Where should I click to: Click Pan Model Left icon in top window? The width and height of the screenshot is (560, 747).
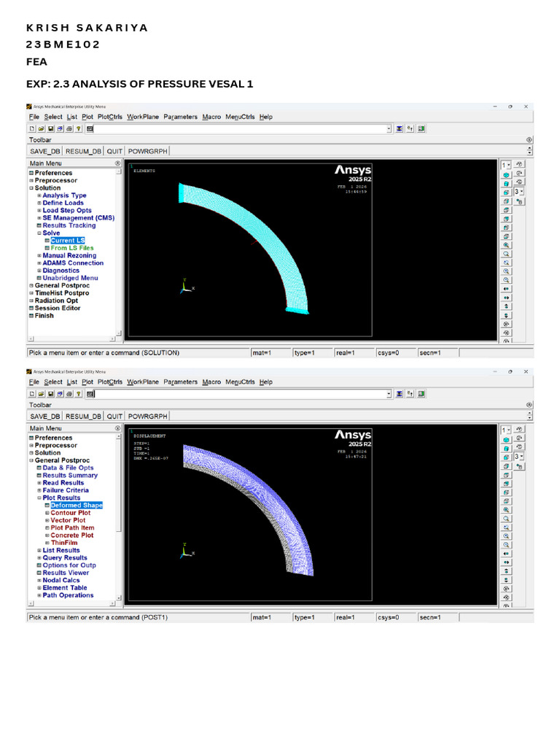(506, 289)
